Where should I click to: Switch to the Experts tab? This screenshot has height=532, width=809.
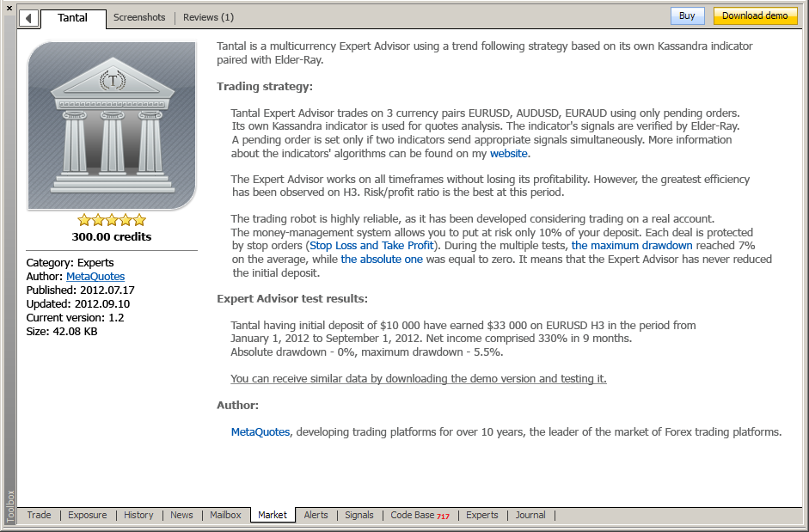click(x=482, y=515)
